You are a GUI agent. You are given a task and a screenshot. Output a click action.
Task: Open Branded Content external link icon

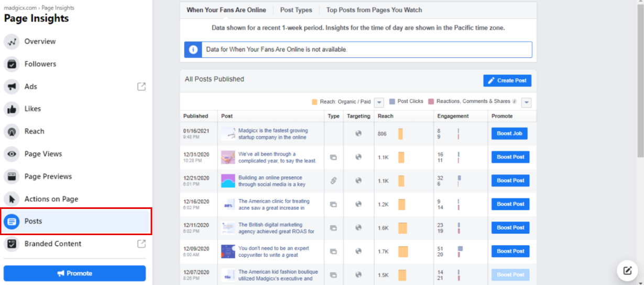[x=141, y=244]
